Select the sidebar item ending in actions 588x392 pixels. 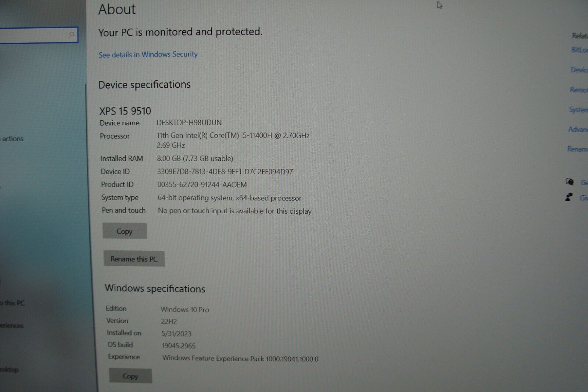(x=12, y=139)
